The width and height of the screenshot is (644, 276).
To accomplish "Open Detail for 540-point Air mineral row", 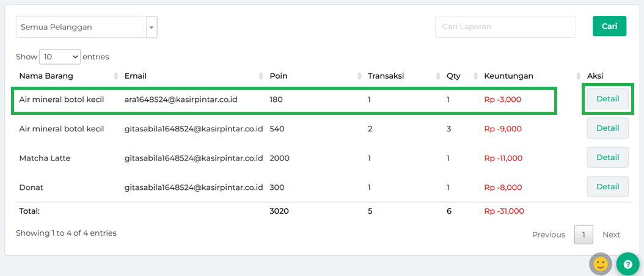I will point(607,128).
